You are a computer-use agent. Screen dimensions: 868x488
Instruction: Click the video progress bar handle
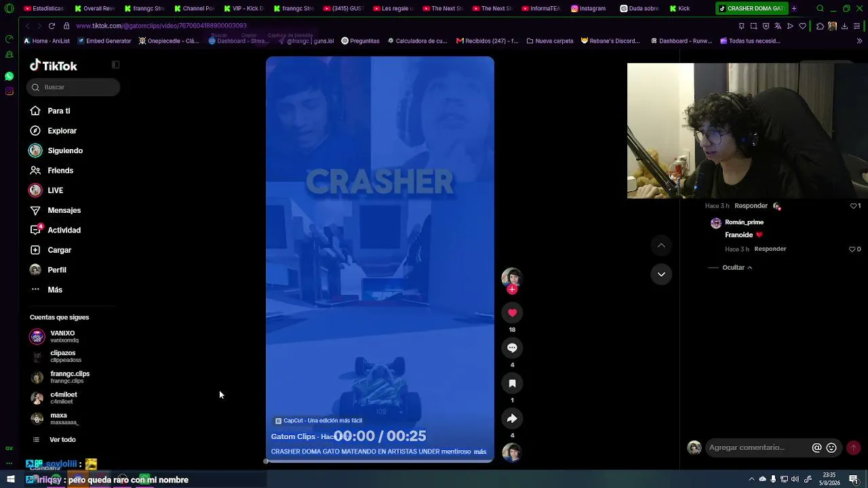tap(267, 461)
